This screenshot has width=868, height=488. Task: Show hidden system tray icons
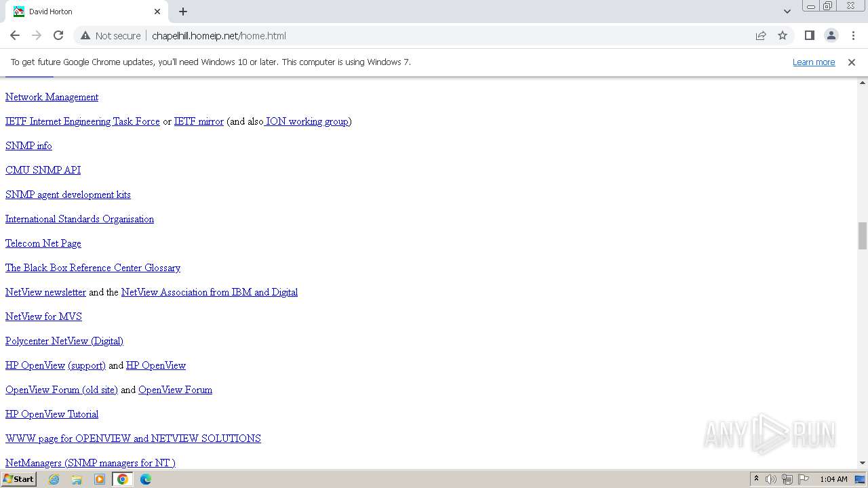pyautogui.click(x=756, y=479)
